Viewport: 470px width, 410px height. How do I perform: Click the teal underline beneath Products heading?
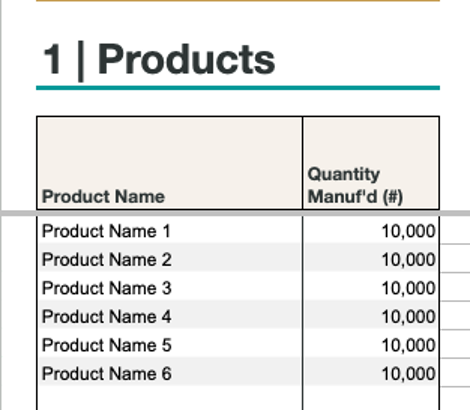tap(238, 88)
